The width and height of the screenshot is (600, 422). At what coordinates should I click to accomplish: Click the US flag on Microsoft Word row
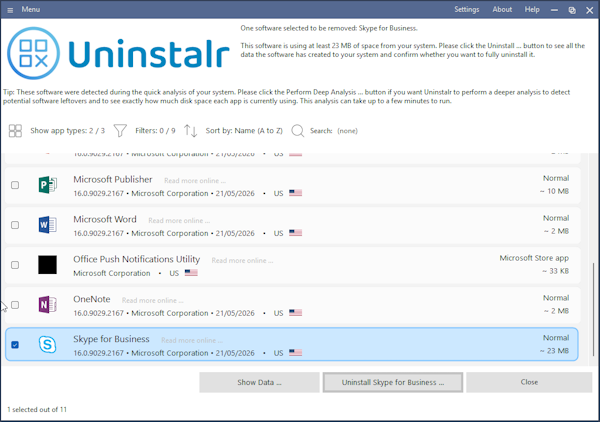(295, 233)
